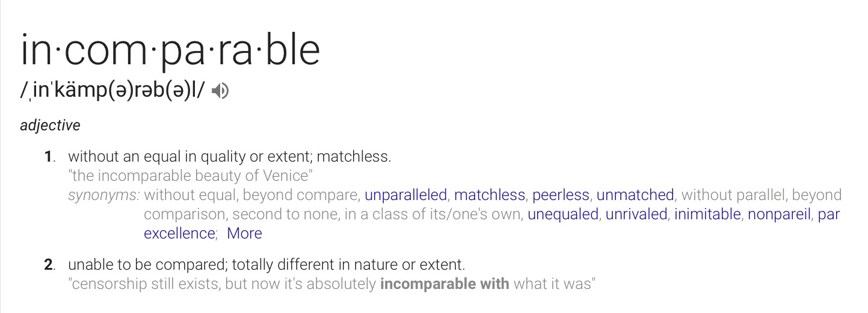Click the bold 'incomparable with' phrase
Image resolution: width=868 pixels, height=313 pixels.
pos(445,284)
